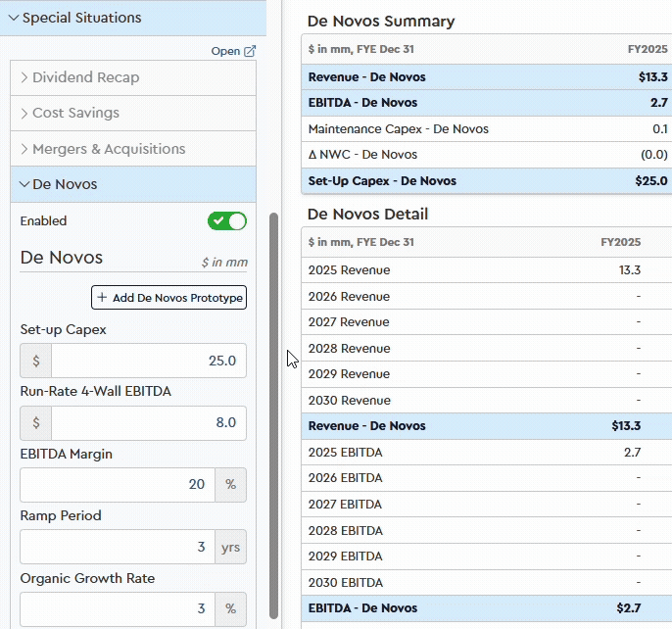Click the Open external link icon
The image size is (672, 629).
click(x=250, y=51)
